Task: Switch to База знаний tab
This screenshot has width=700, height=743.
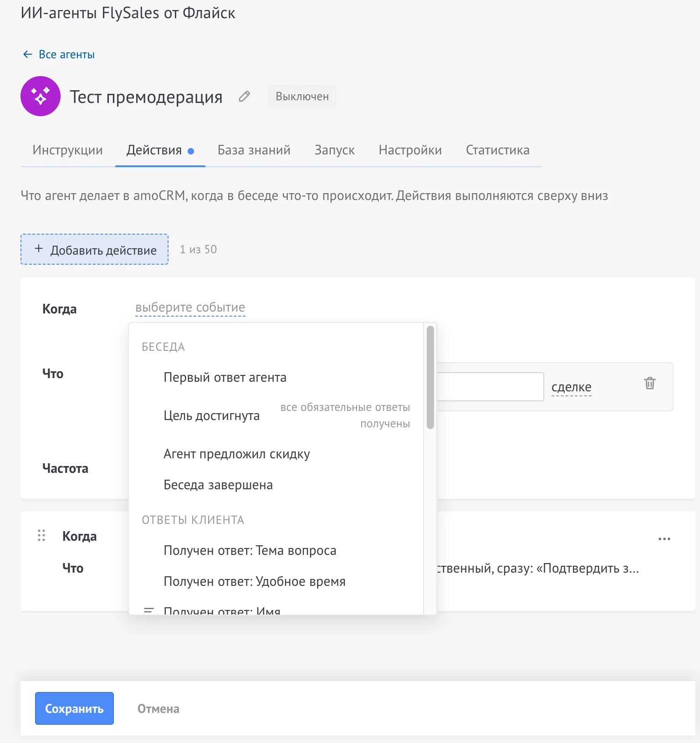Action: tap(254, 150)
